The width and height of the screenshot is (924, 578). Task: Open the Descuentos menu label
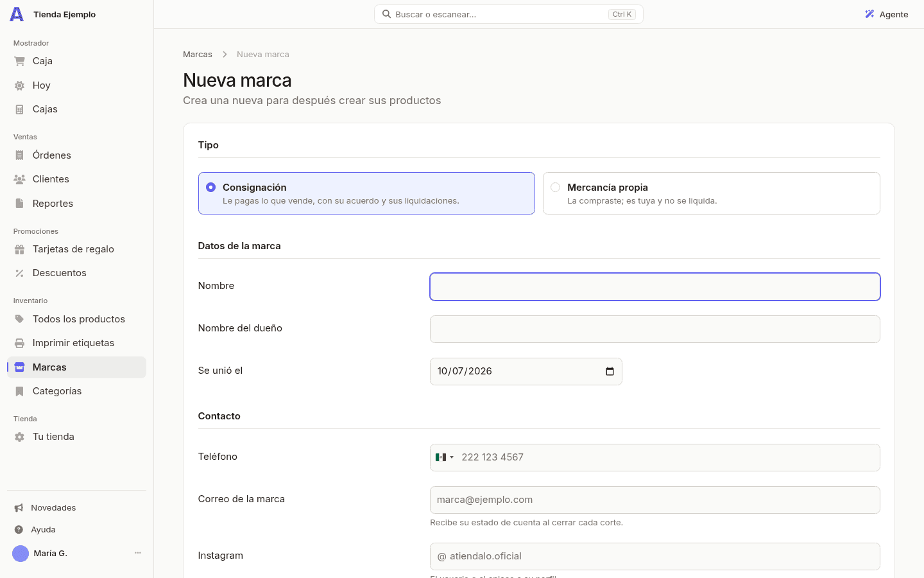click(x=60, y=273)
